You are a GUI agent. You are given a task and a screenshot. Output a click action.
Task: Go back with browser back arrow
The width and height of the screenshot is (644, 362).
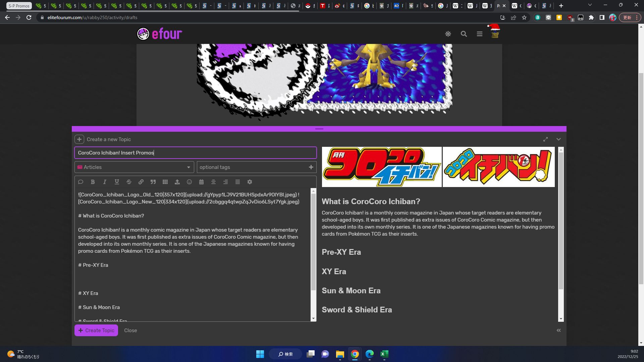coord(7,17)
